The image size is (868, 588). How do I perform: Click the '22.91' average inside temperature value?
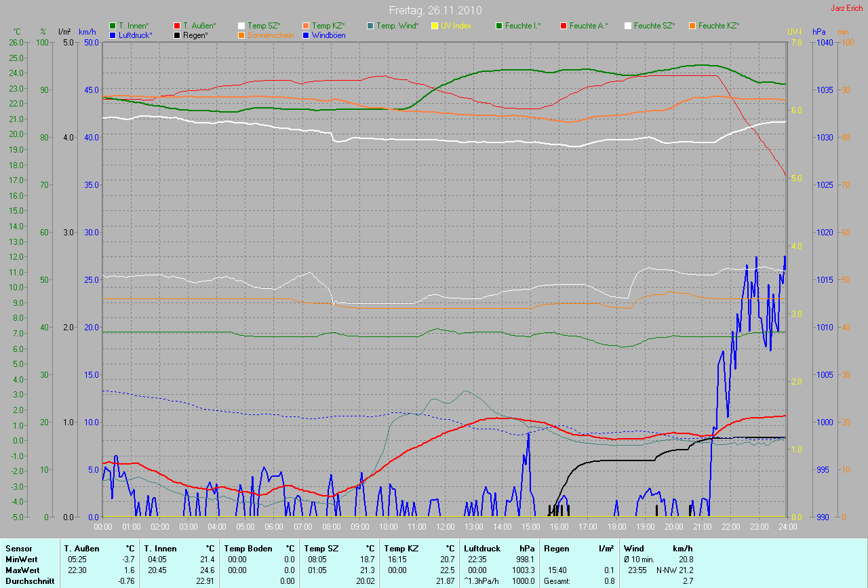click(206, 581)
